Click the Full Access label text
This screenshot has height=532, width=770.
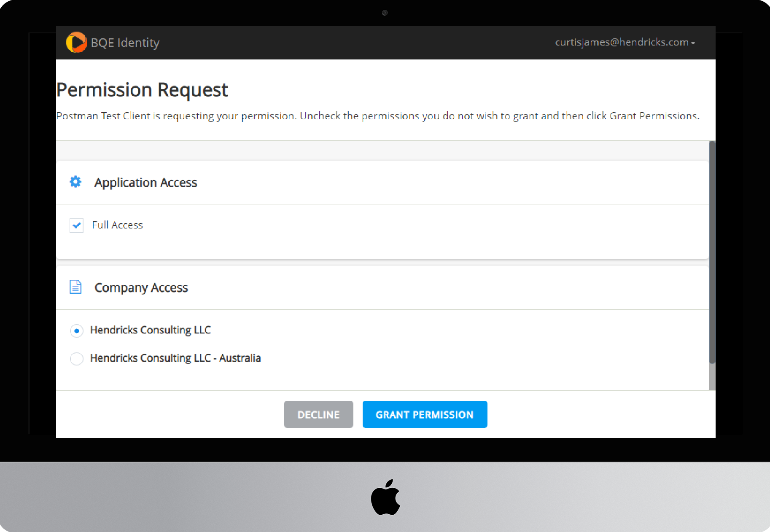coord(118,225)
